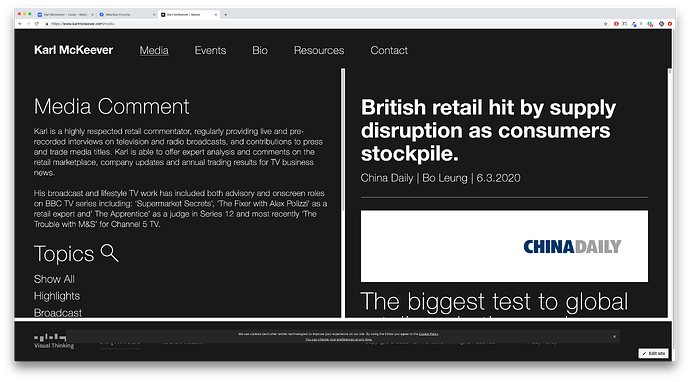Click the pen extension icon with blue dot
This screenshot has height=382, width=690.
point(634,24)
